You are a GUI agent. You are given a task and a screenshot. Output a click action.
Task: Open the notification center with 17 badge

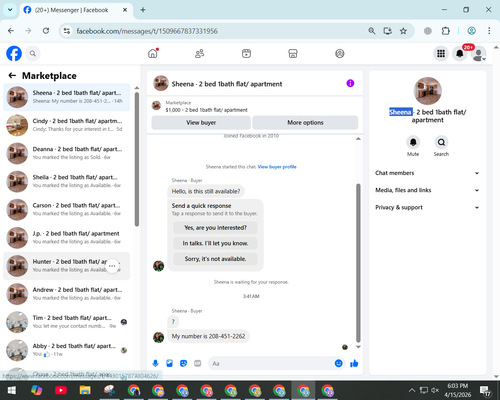click(485, 391)
